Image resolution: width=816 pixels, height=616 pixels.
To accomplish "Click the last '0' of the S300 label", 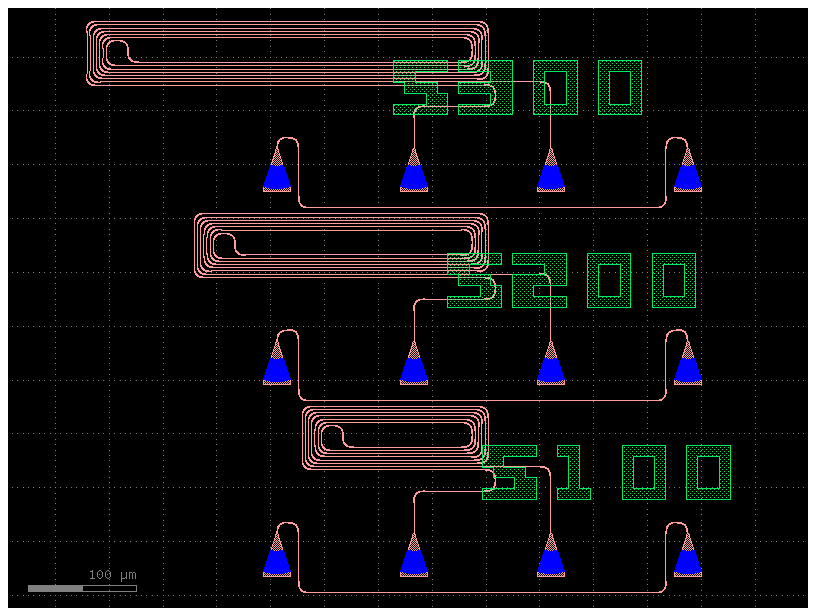I will coord(620,88).
